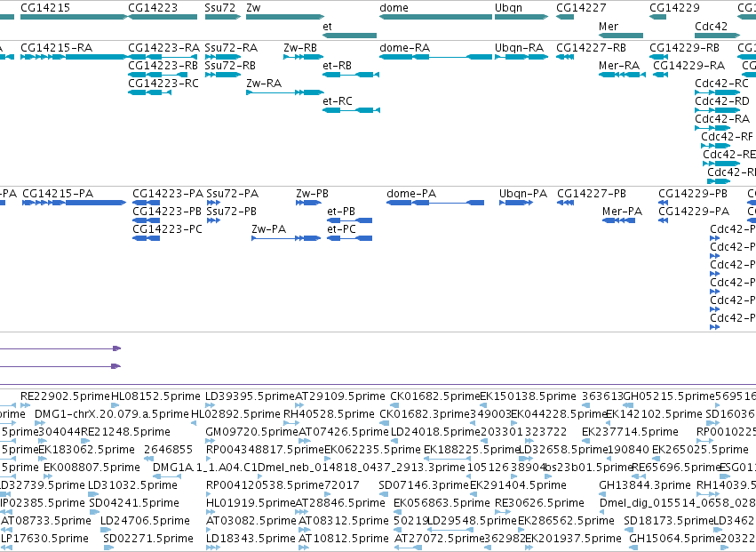
Task: Click protein Ubqn-PA label
Action: (x=523, y=194)
